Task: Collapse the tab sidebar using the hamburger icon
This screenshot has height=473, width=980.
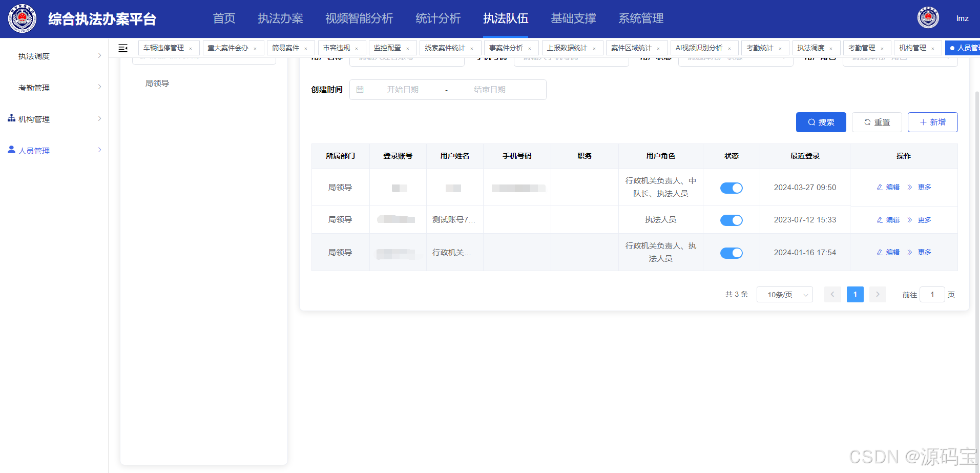Action: click(x=123, y=48)
